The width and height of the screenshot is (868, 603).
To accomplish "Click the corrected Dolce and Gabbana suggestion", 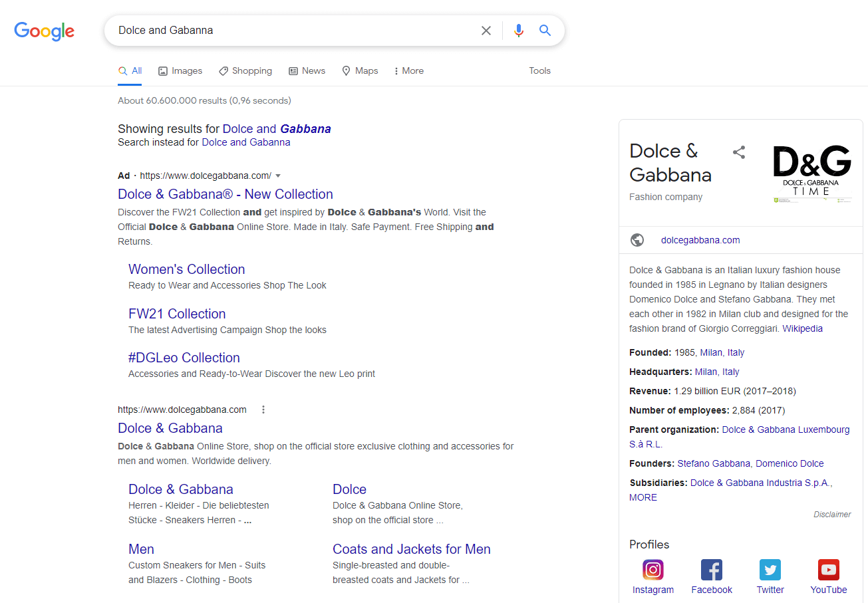I will click(277, 129).
